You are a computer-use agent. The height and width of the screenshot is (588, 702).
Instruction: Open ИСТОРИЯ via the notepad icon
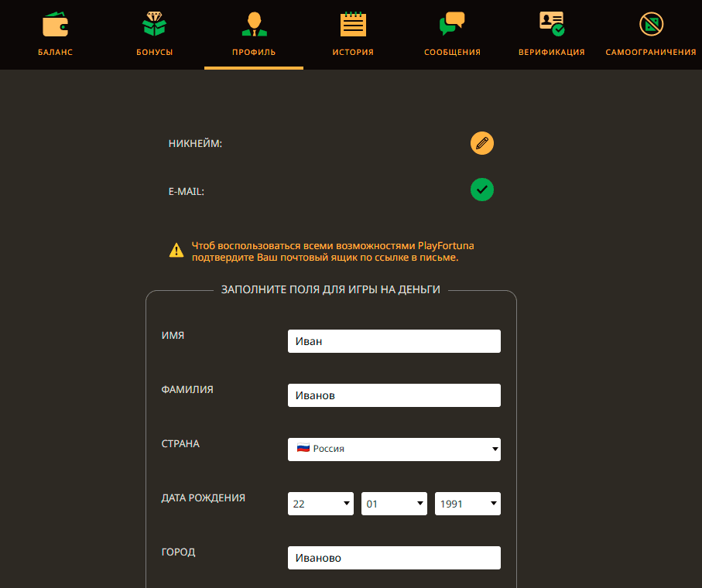(353, 22)
